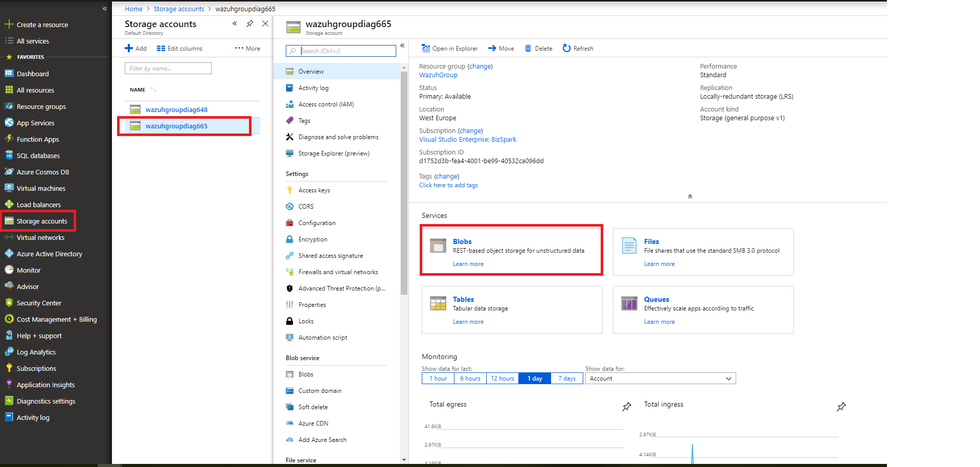Select the 1 day time range
980x467 pixels.
coord(535,379)
